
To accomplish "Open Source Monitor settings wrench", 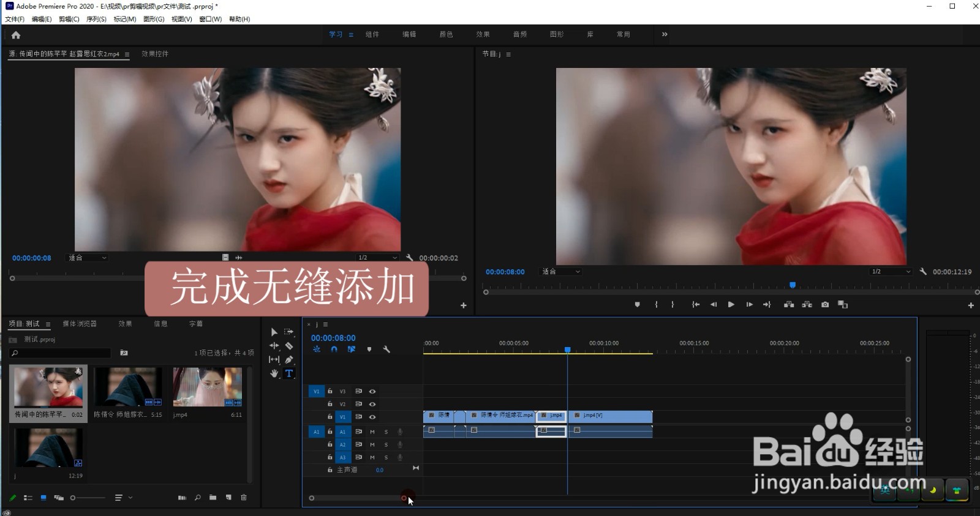I will (410, 258).
